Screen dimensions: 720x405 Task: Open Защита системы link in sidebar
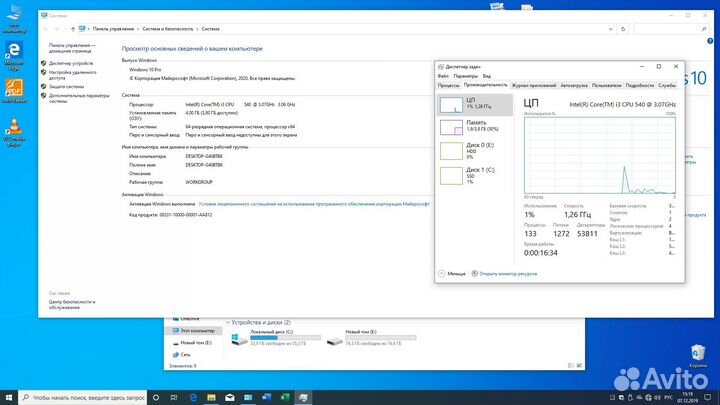[67, 87]
